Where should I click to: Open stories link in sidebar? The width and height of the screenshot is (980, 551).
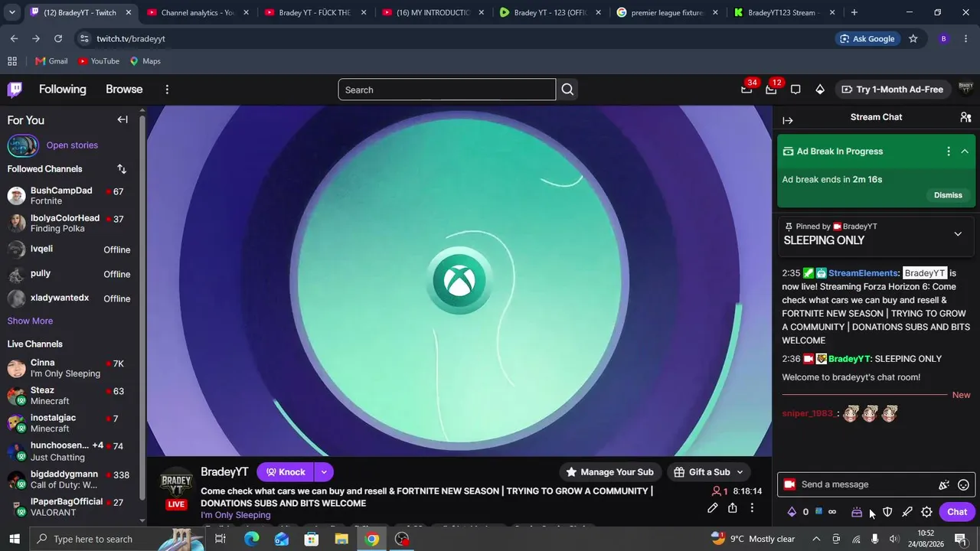[x=72, y=145]
